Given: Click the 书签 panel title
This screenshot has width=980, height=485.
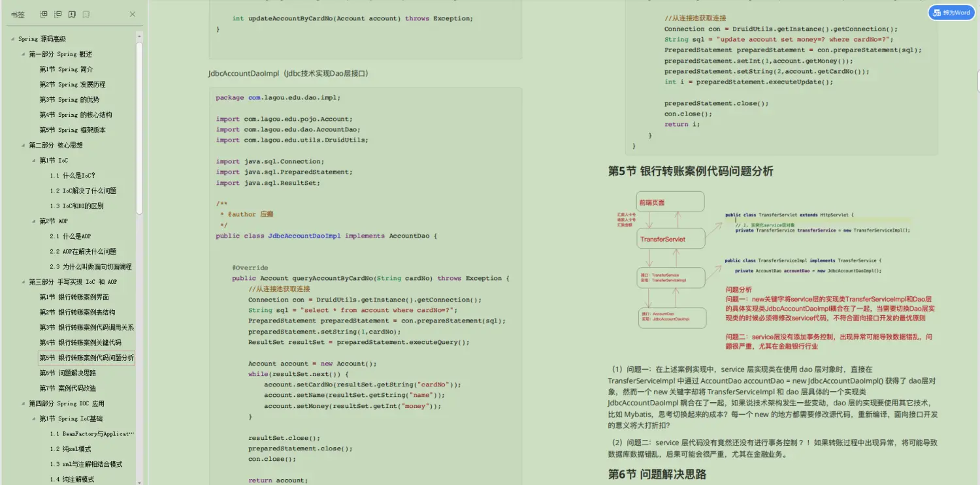Looking at the screenshot, I should coord(18,14).
